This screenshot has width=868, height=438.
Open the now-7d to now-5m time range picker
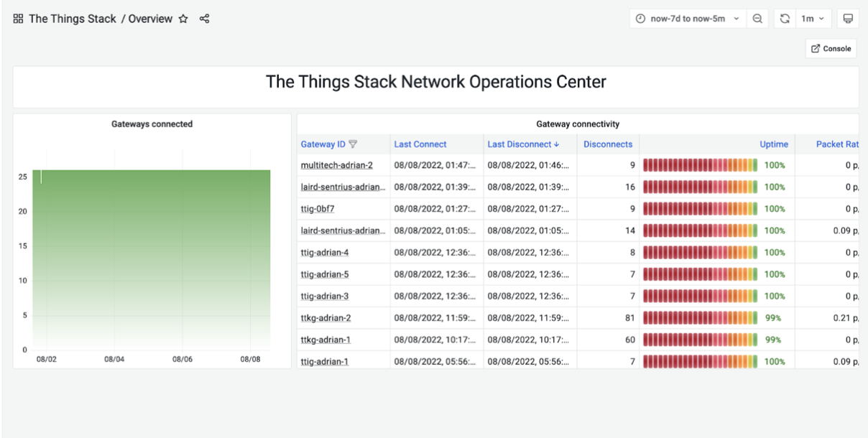point(688,19)
